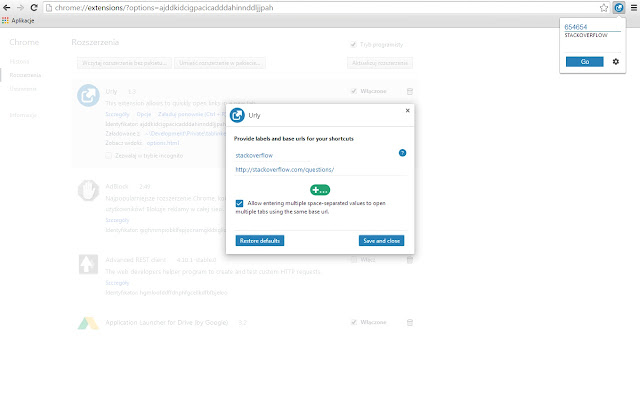
Task: Click pack extension button
Action: point(220,63)
